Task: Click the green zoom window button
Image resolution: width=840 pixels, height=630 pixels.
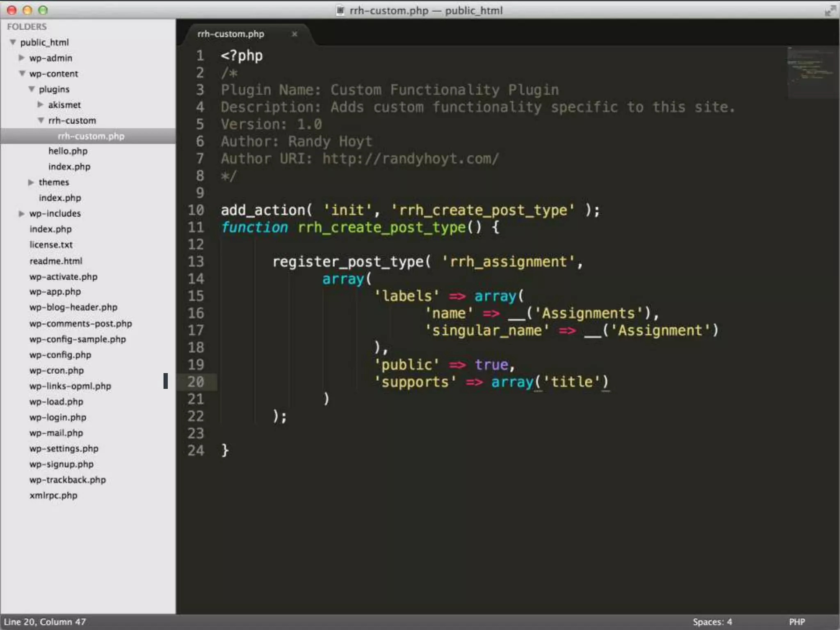Action: (43, 10)
